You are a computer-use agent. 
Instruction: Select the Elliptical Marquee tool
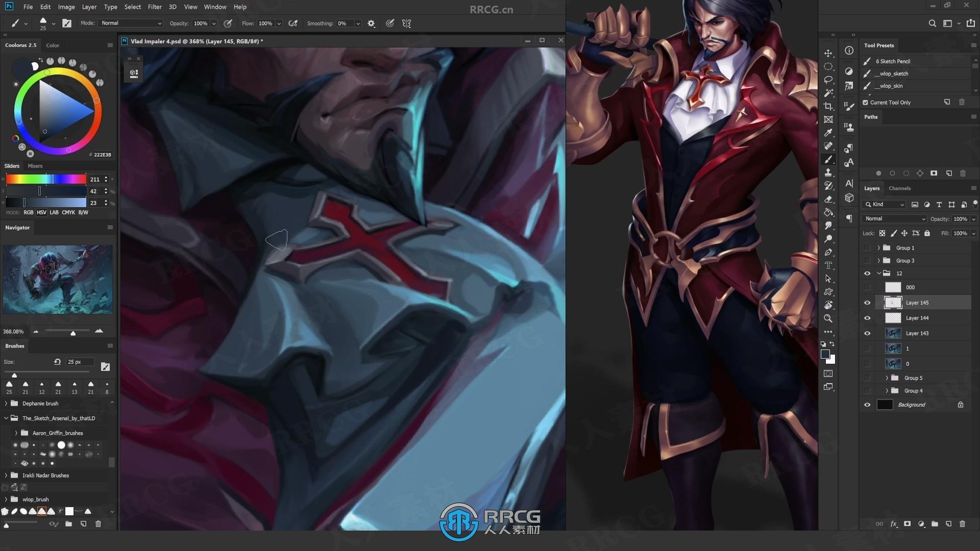(x=828, y=66)
